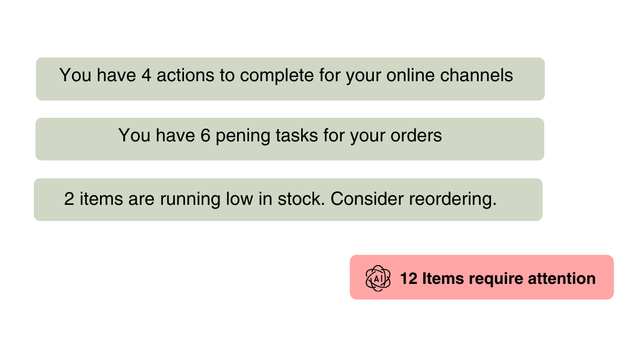The image size is (640, 364).
Task: Click the first green notification card
Action: [290, 78]
